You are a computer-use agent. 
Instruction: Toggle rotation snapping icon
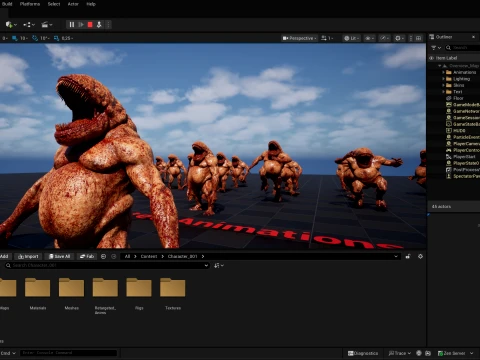point(35,38)
